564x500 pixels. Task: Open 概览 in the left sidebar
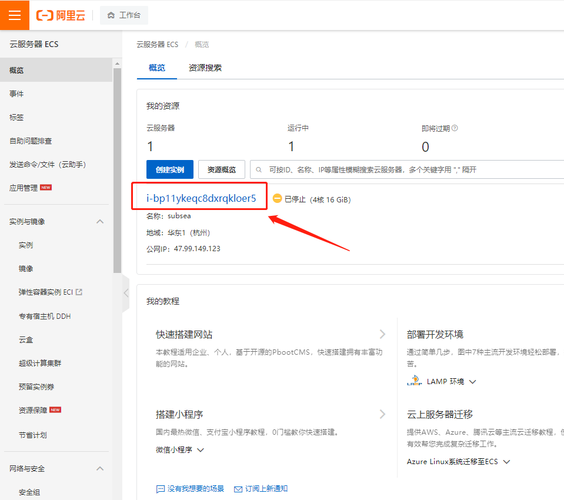[x=56, y=70]
